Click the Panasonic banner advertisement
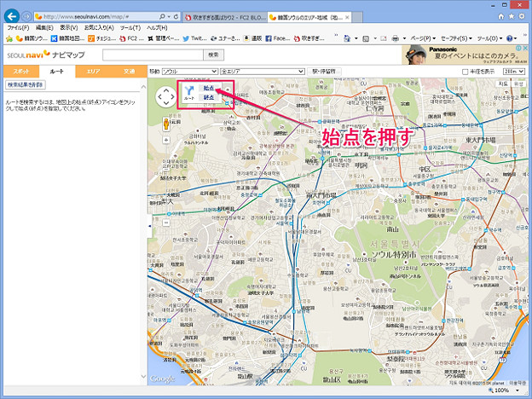The height and width of the screenshot is (399, 532). (465, 55)
